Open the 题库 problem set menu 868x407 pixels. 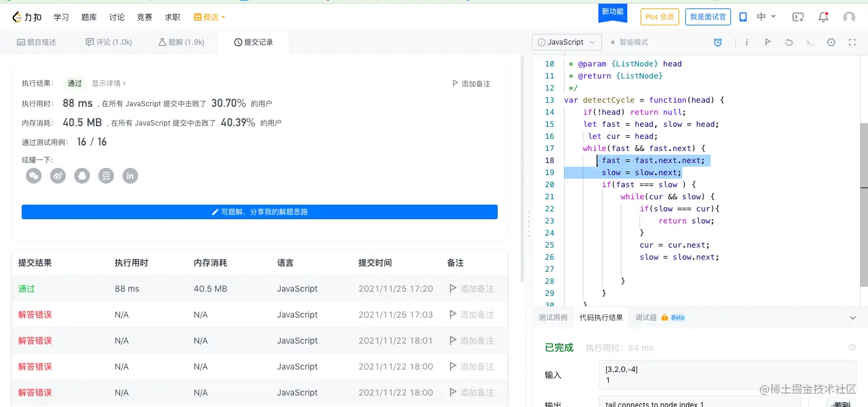coord(89,18)
